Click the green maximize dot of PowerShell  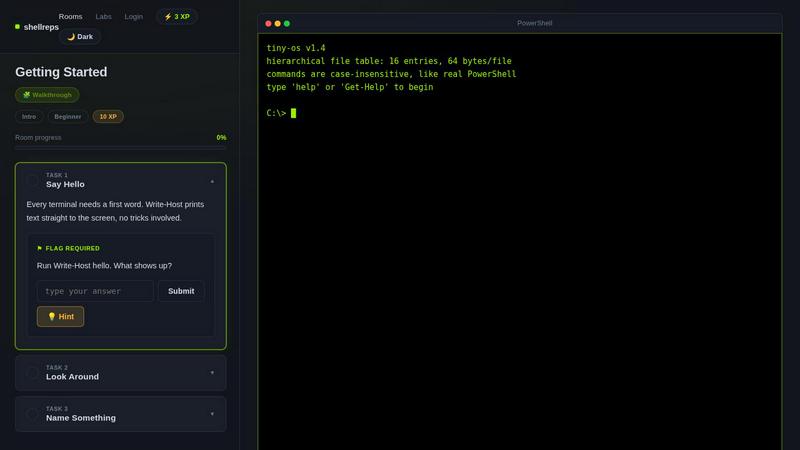point(287,23)
